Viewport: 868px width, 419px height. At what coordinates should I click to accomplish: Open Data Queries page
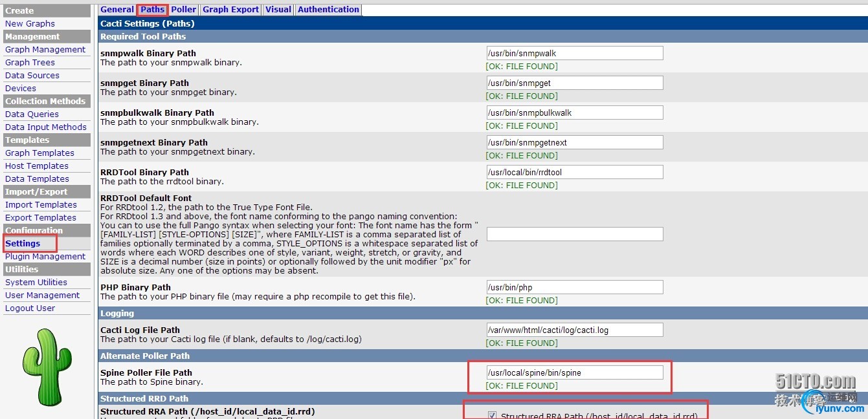(x=32, y=114)
